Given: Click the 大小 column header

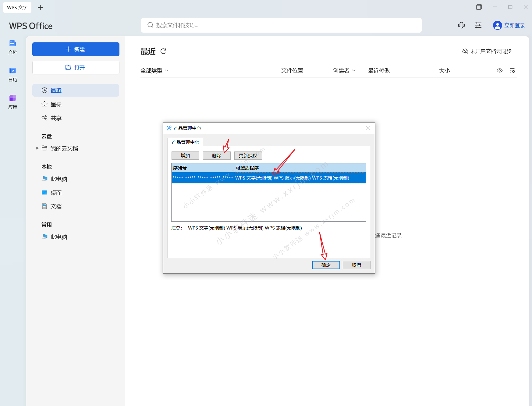Looking at the screenshot, I should (445, 70).
